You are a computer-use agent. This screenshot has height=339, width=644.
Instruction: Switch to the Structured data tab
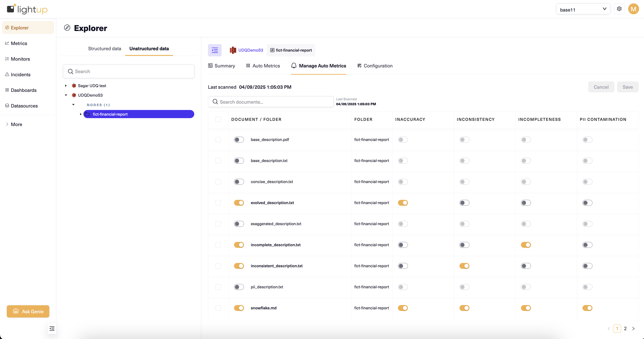tap(104, 48)
